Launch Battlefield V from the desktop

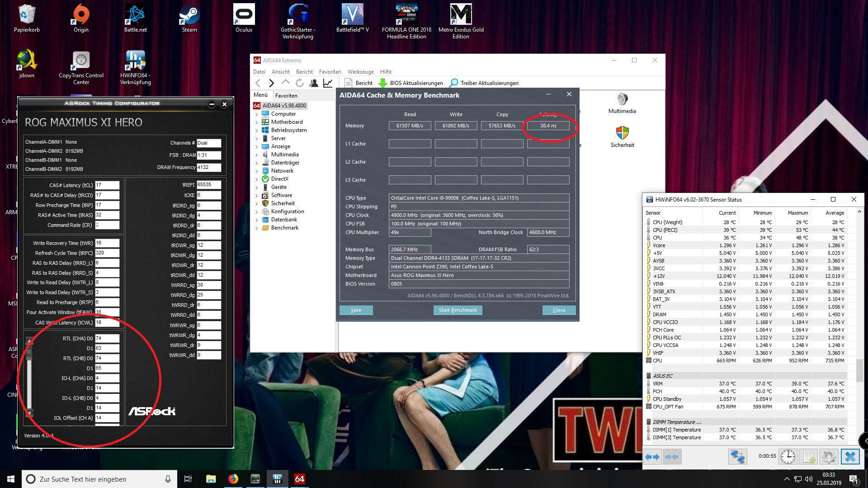[352, 18]
